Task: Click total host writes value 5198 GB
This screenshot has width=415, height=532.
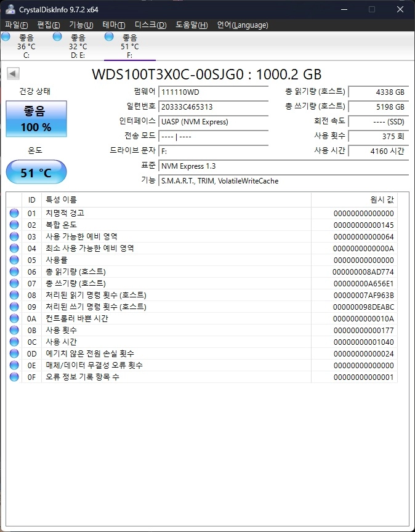Action: pyautogui.click(x=378, y=107)
